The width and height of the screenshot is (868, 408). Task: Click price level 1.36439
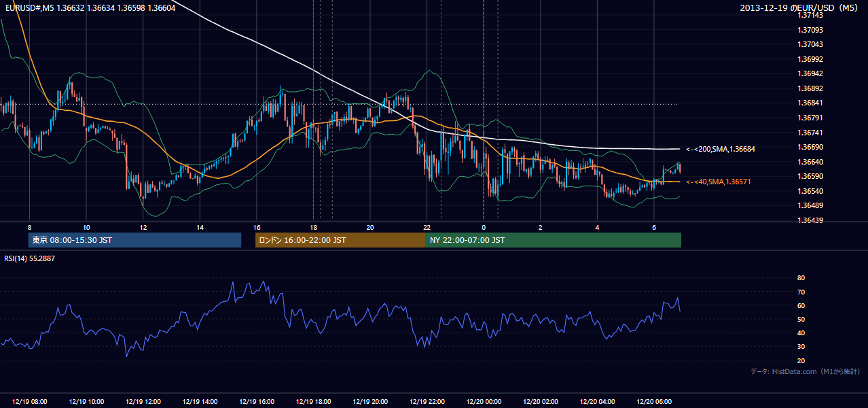(x=810, y=220)
